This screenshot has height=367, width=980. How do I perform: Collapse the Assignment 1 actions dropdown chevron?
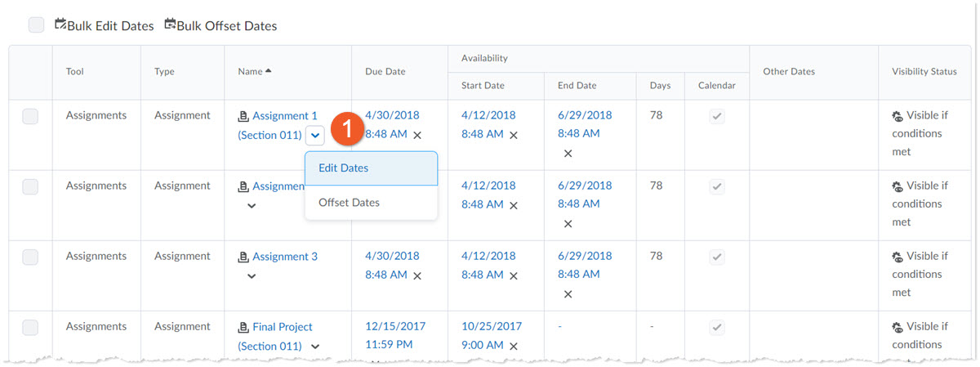click(x=316, y=135)
